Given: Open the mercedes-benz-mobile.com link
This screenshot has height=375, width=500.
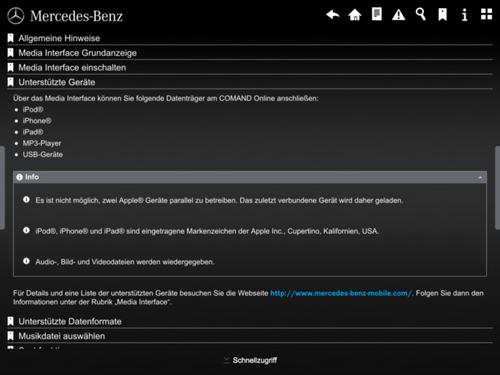Looking at the screenshot, I should [x=341, y=293].
